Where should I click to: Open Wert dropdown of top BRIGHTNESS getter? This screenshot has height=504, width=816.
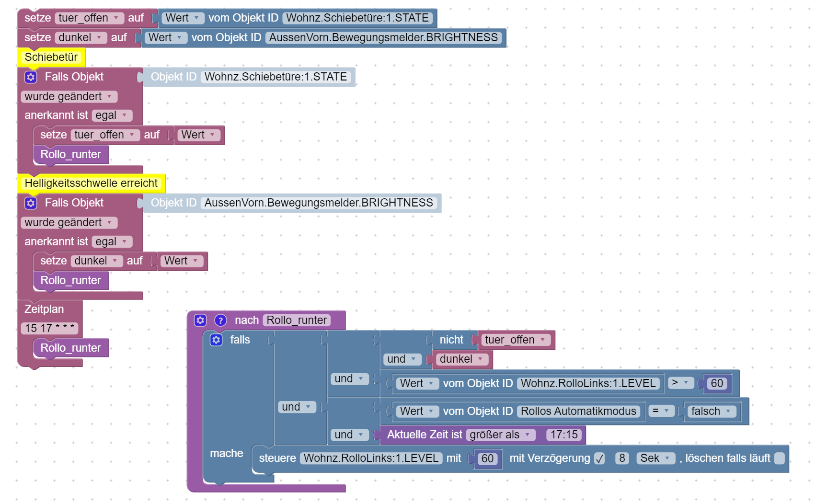166,38
